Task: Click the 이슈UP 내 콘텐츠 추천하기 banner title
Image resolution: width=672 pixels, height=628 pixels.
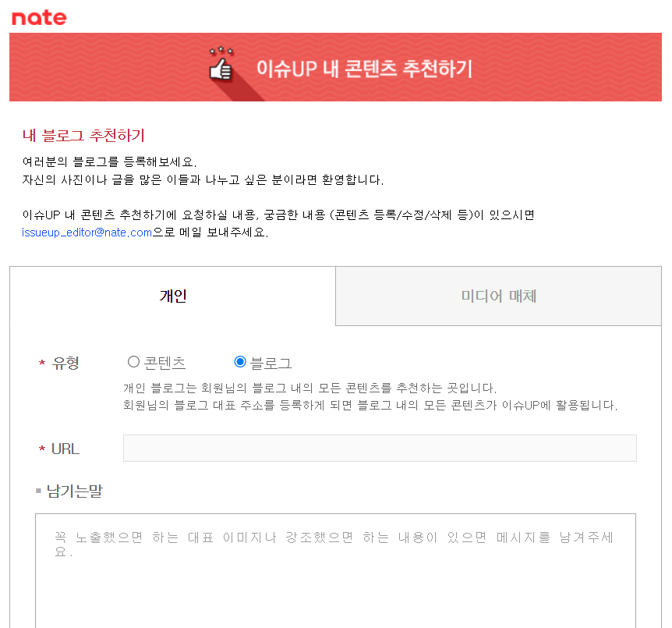Action: (x=364, y=69)
